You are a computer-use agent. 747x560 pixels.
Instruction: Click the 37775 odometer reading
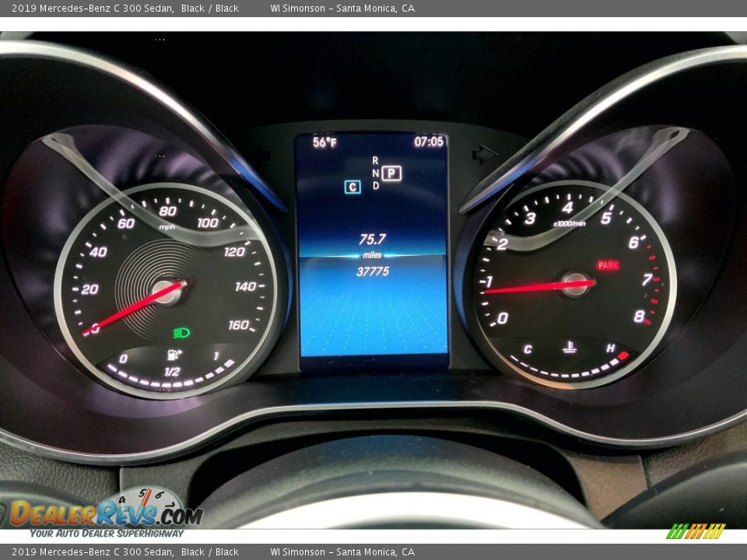[373, 271]
